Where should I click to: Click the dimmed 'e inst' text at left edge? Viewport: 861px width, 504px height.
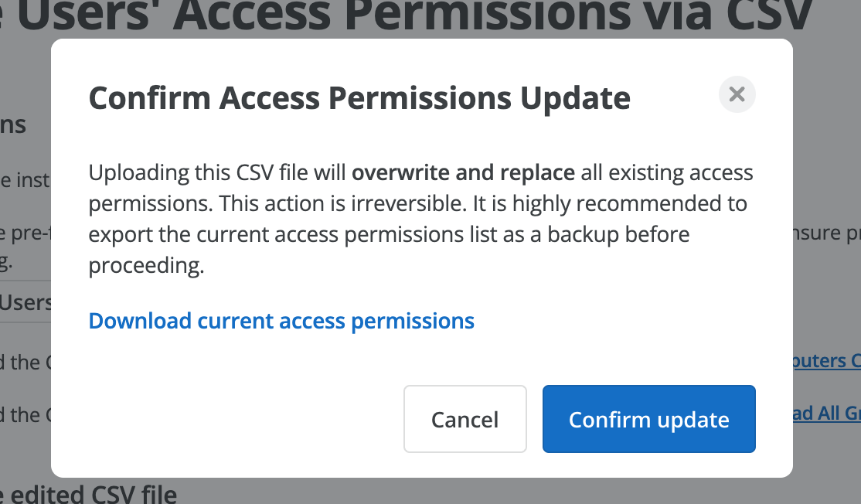26,180
